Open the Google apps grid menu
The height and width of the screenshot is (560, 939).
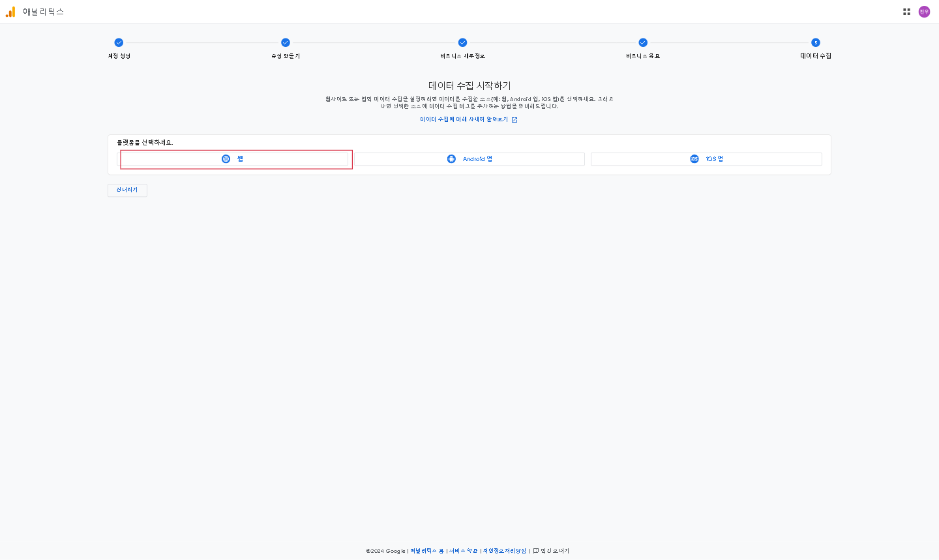pos(906,12)
